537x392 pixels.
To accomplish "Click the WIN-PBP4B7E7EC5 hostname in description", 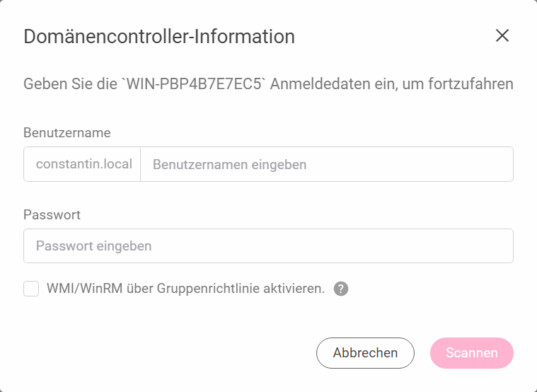I will 194,84.
